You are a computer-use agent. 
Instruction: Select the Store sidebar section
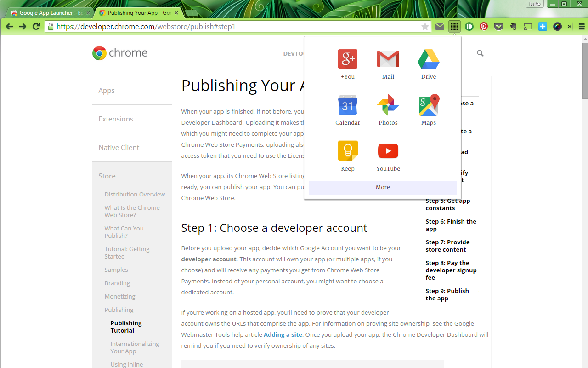[x=107, y=176]
